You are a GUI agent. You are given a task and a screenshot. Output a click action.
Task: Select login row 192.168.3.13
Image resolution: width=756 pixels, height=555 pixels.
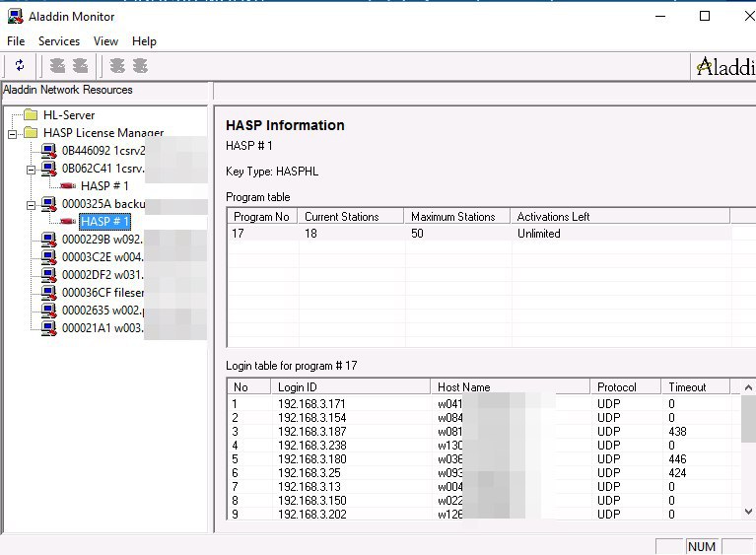pos(484,487)
